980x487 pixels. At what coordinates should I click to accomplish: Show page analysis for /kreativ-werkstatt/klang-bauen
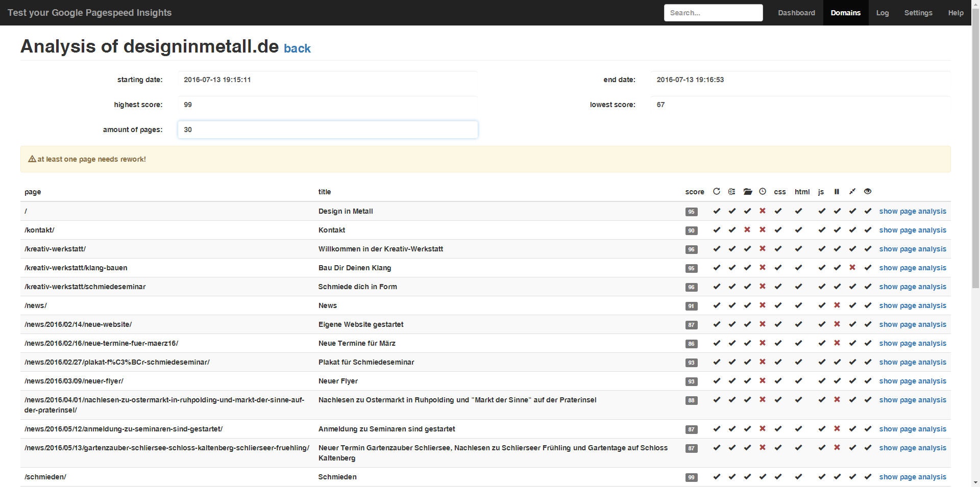pos(912,268)
